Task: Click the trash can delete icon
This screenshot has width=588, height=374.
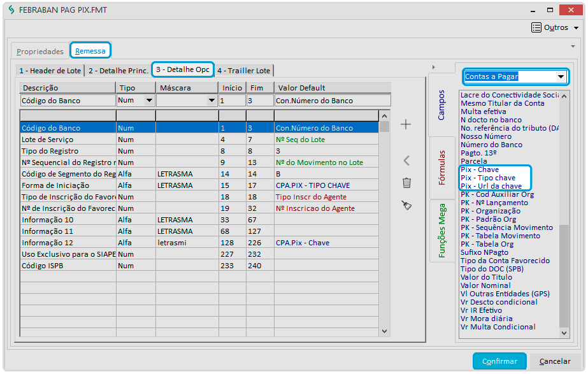Action: tap(406, 183)
